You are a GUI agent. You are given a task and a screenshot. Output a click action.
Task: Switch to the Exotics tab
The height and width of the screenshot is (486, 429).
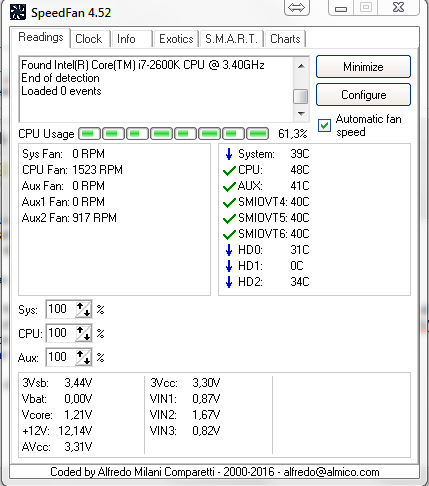click(176, 39)
